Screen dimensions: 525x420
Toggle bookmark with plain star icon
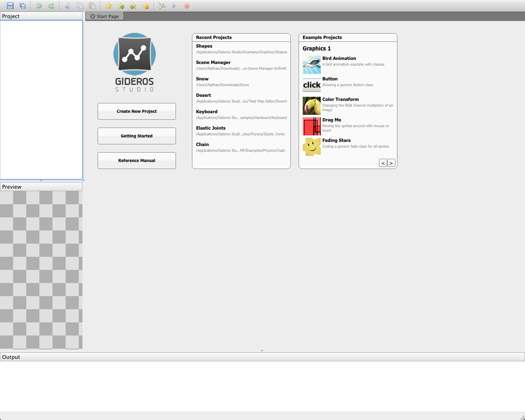109,6
